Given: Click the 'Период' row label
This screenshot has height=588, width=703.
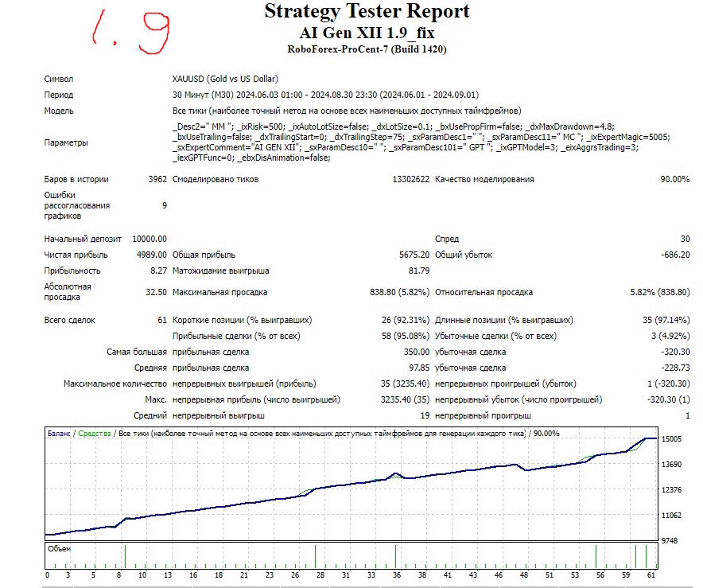Looking at the screenshot, I should [x=59, y=95].
